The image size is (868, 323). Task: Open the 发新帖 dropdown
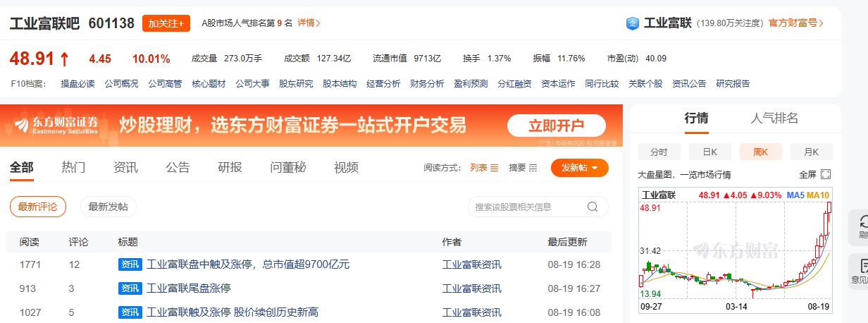pyautogui.click(x=580, y=168)
